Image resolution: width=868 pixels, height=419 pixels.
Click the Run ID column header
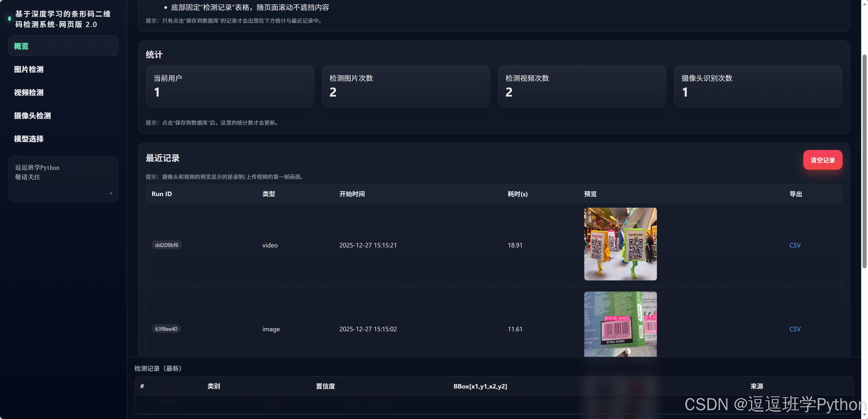[x=162, y=194]
